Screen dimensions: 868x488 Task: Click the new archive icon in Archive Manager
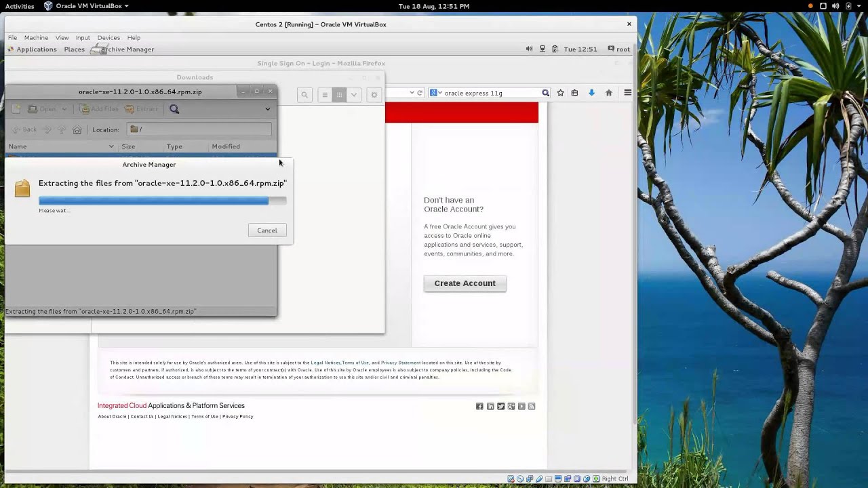pos(16,109)
